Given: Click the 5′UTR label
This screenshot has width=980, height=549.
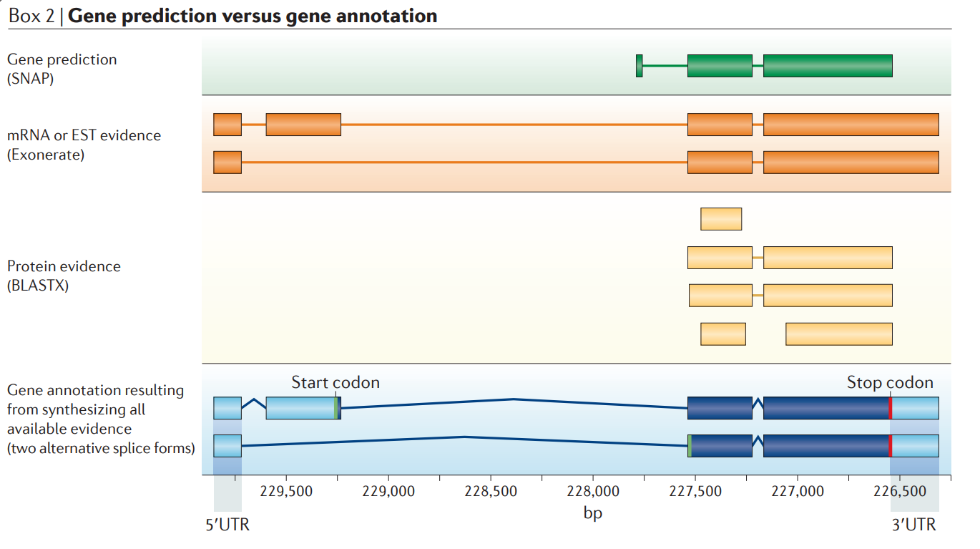Looking at the screenshot, I should point(227,525).
